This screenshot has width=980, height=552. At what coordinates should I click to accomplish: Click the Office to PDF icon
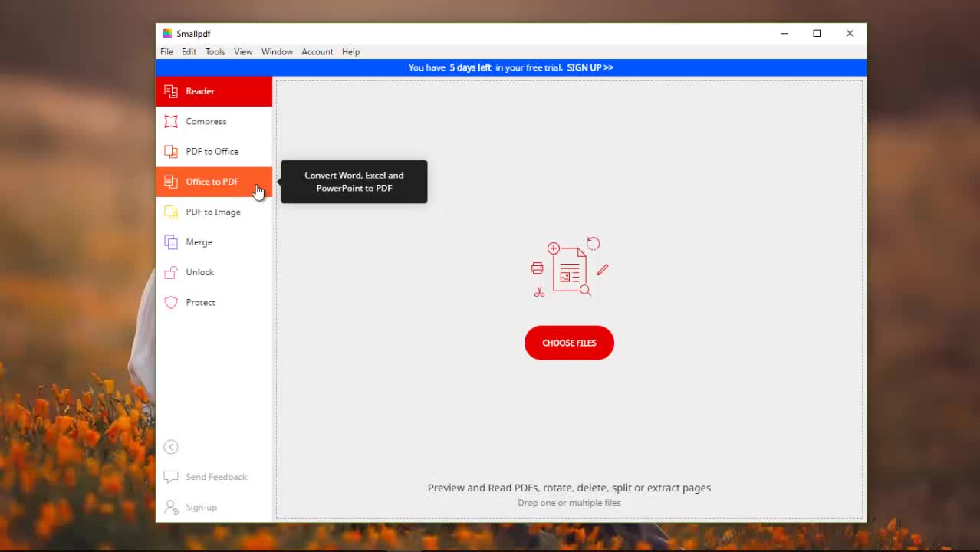[171, 182]
